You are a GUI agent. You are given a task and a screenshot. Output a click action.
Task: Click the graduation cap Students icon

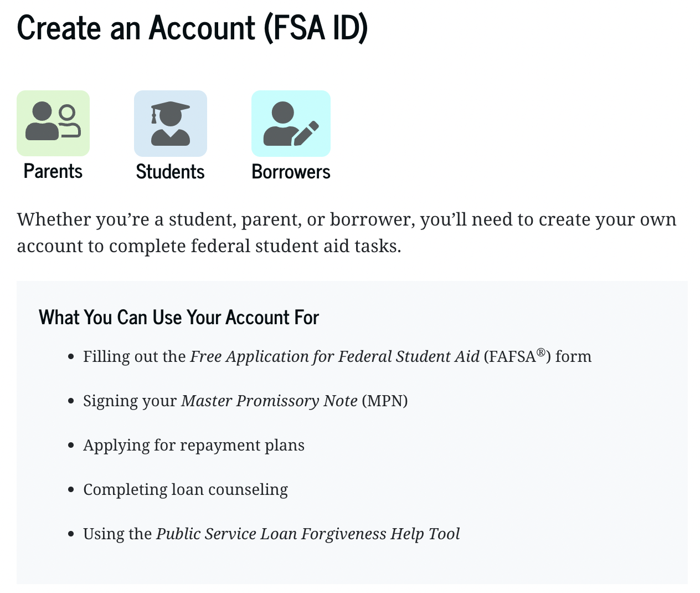(x=170, y=123)
